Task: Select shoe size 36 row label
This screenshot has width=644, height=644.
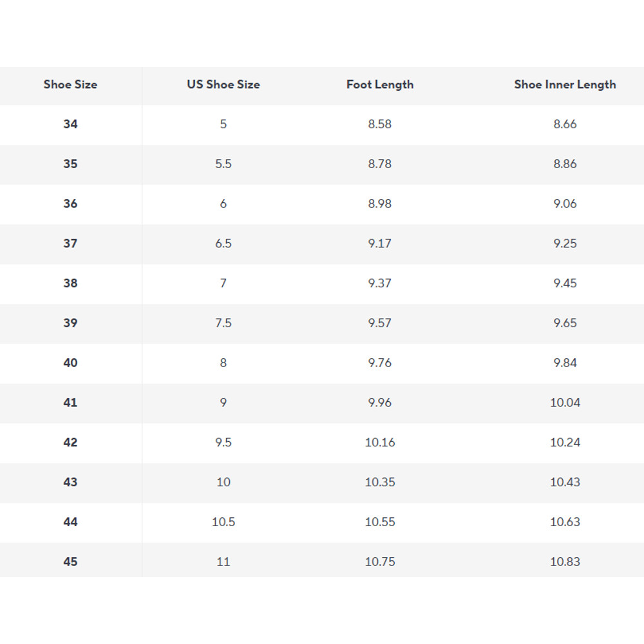Action: pos(70,204)
